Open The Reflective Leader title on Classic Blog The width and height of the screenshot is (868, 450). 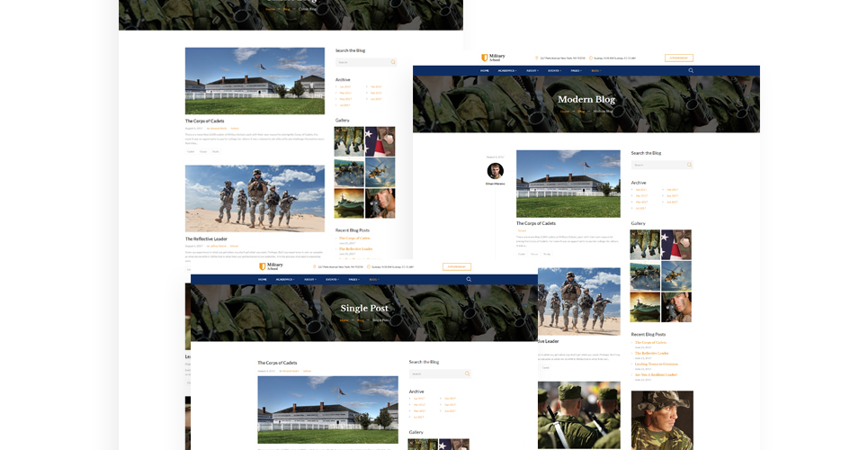206,238
